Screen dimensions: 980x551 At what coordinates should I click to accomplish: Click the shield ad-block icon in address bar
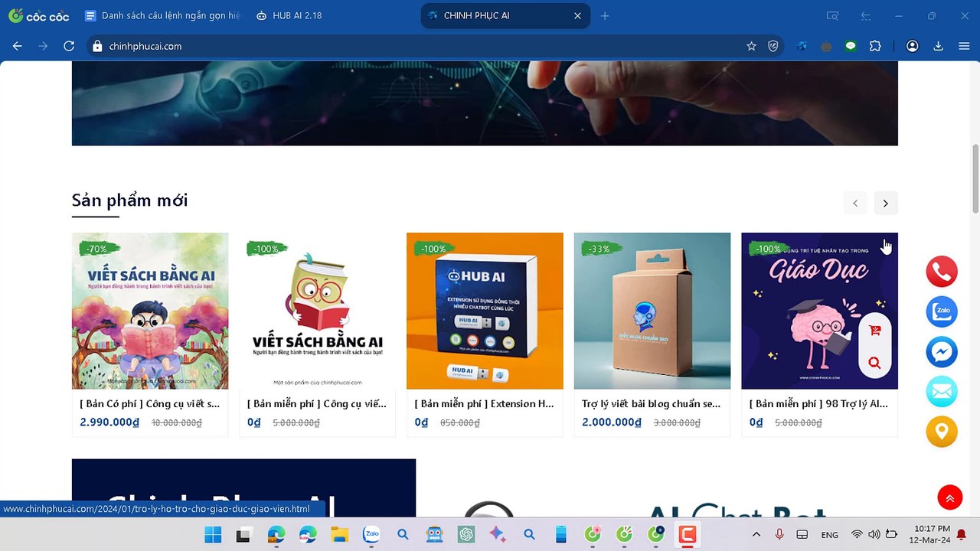pyautogui.click(x=773, y=46)
